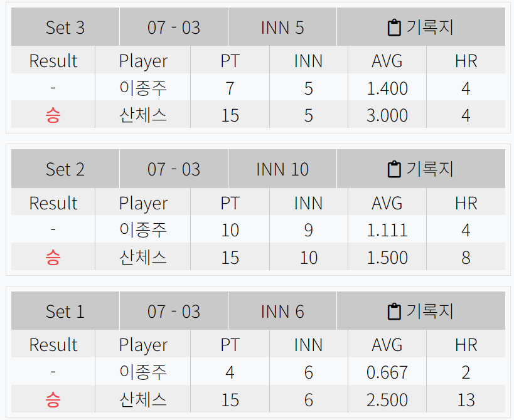
Task: Click the clipboard icon in Set 3 header
Action: (x=394, y=27)
